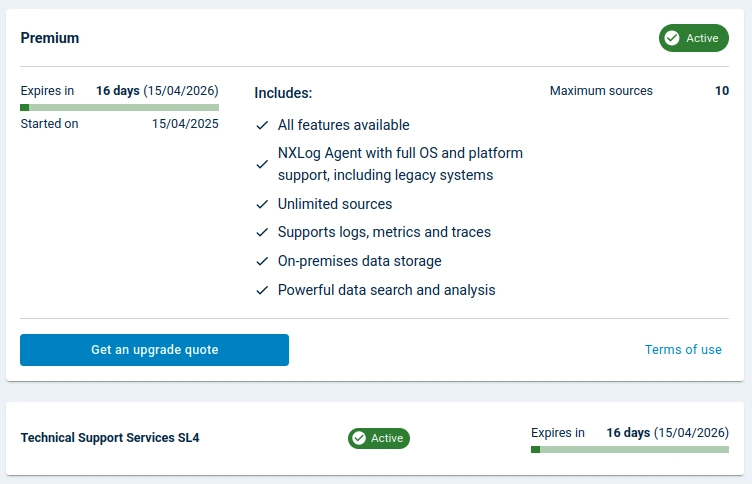Click the Unlimited sources text
This screenshot has height=484, width=752.
(335, 204)
